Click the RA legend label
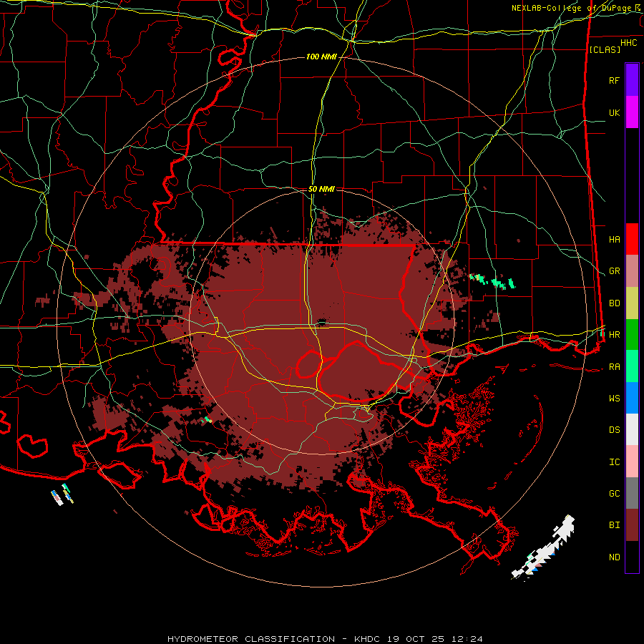644x644 pixels. tap(614, 367)
